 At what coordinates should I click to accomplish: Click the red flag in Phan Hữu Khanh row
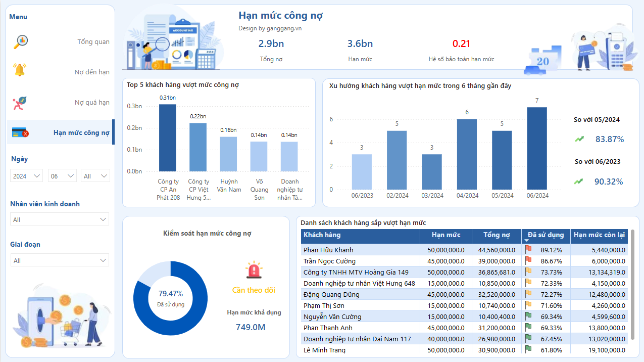[528, 249]
